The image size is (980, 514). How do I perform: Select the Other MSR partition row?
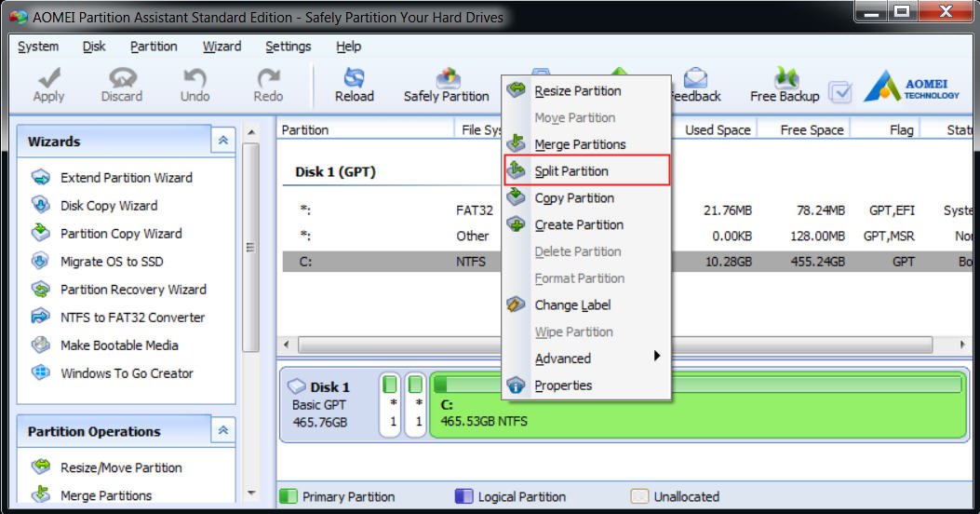click(x=627, y=236)
